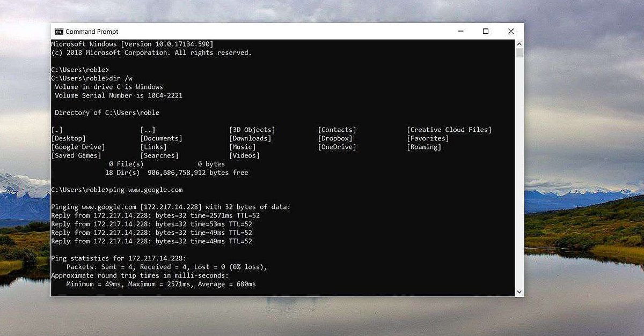Click the "ping www.google.com" command line

[145, 190]
